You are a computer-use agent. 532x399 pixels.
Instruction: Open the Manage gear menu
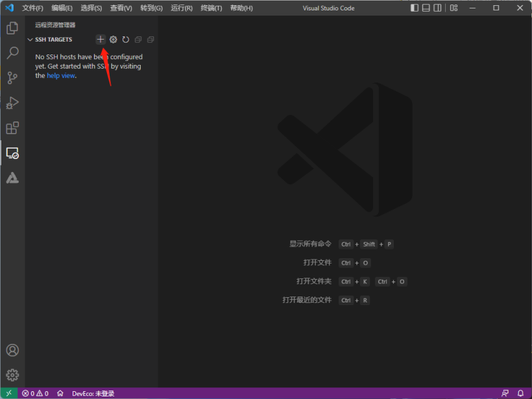coord(12,375)
